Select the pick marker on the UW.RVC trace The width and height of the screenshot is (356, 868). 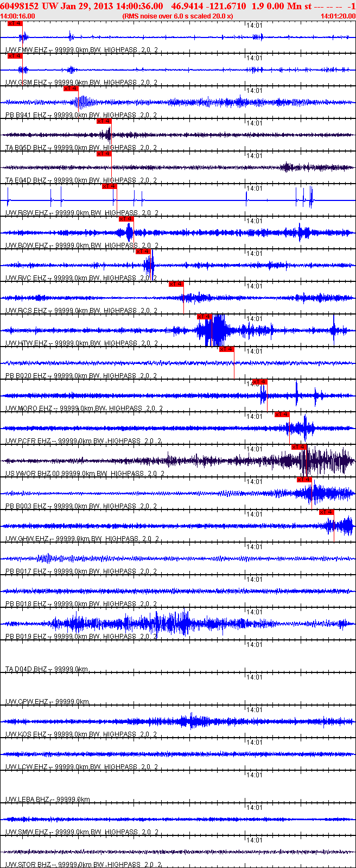[x=143, y=251]
